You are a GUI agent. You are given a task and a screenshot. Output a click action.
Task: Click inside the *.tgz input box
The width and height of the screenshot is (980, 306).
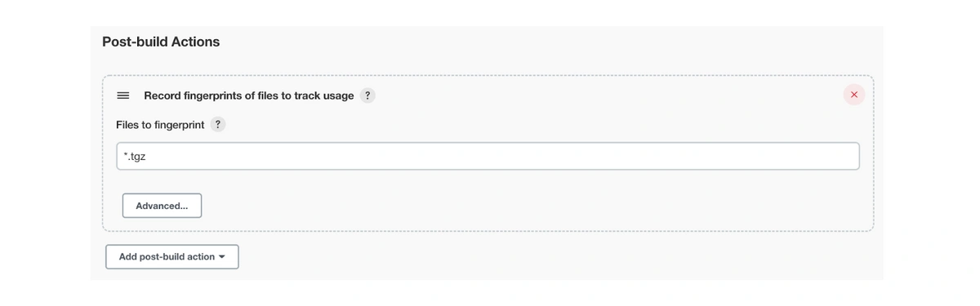click(488, 157)
